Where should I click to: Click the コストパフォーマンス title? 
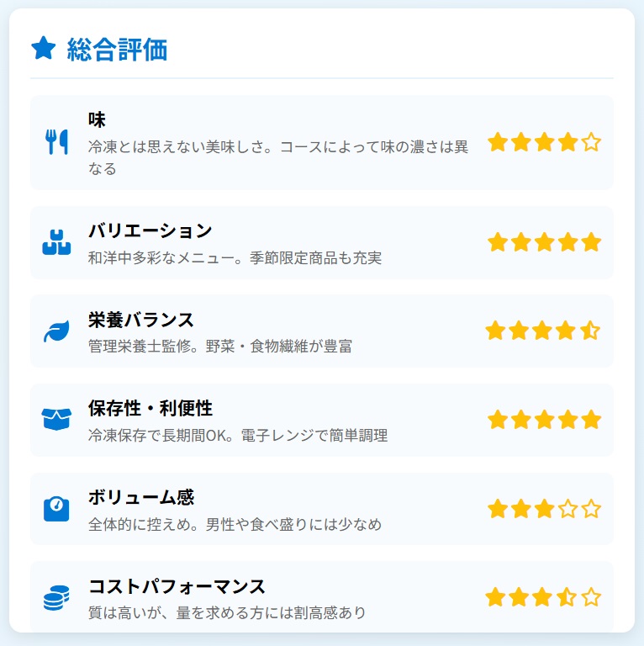177,586
